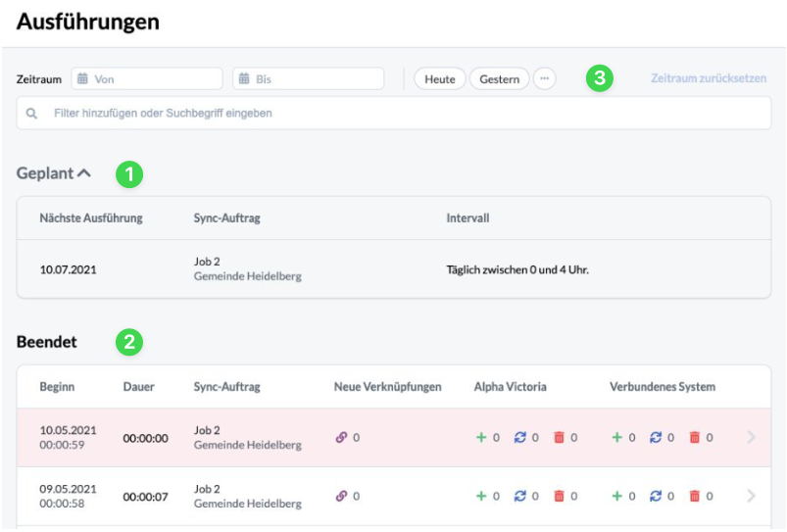Open details chevron of 10.05.2021 execution
The height and width of the screenshot is (532, 787).
tap(751, 437)
